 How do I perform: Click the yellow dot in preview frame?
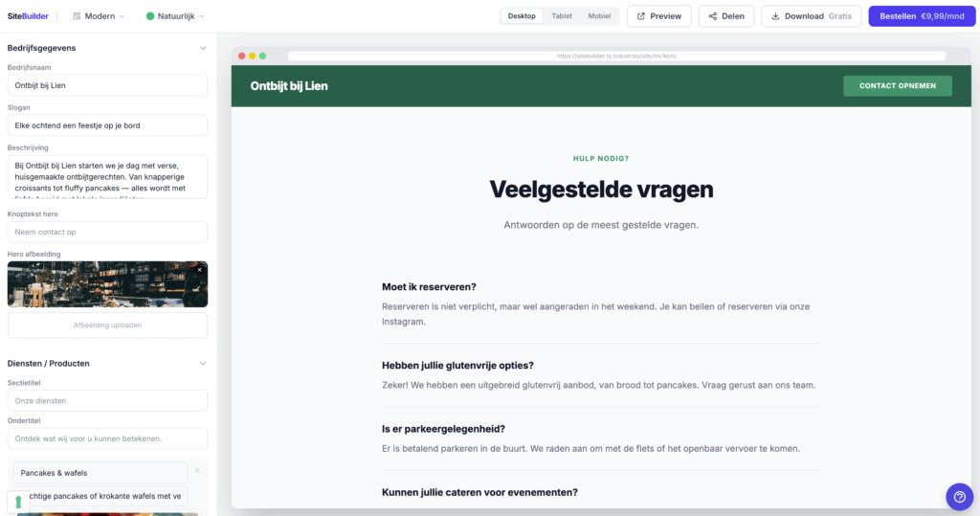[252, 56]
